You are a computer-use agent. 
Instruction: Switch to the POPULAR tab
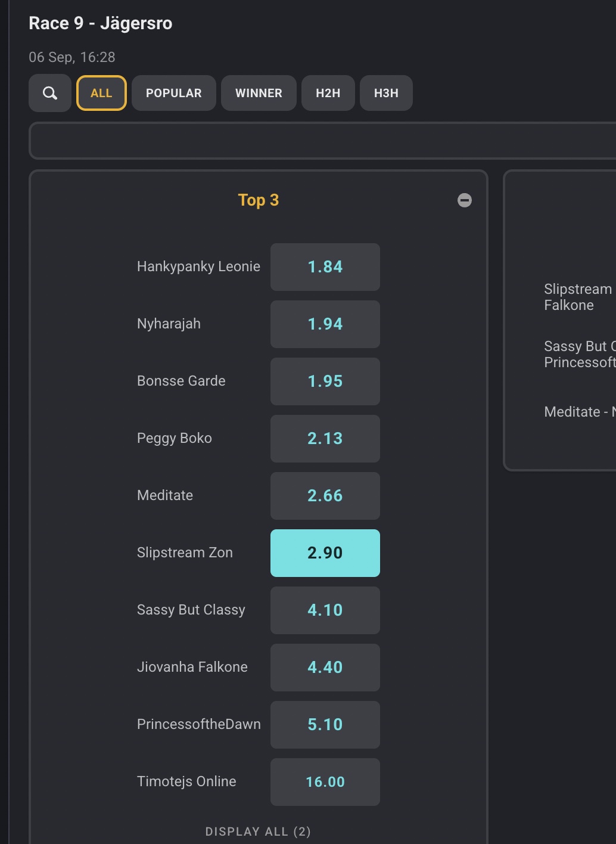pos(174,93)
